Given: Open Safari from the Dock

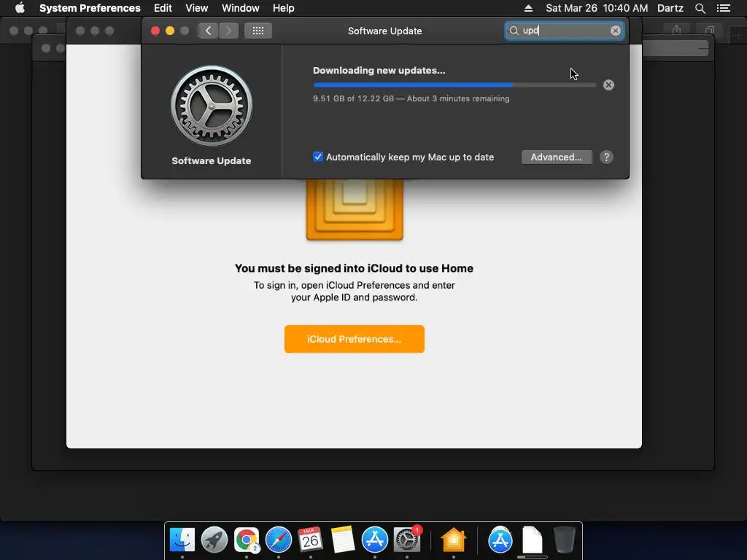Looking at the screenshot, I should coord(279,540).
